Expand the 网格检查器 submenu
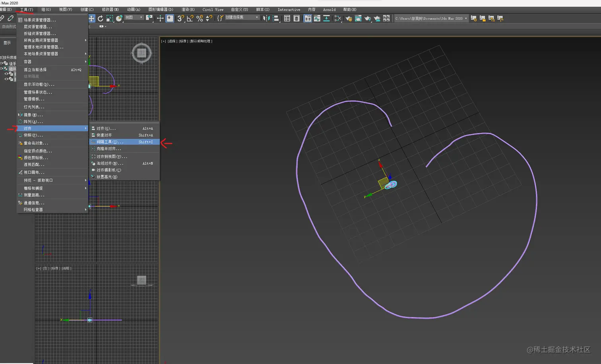 pos(52,210)
